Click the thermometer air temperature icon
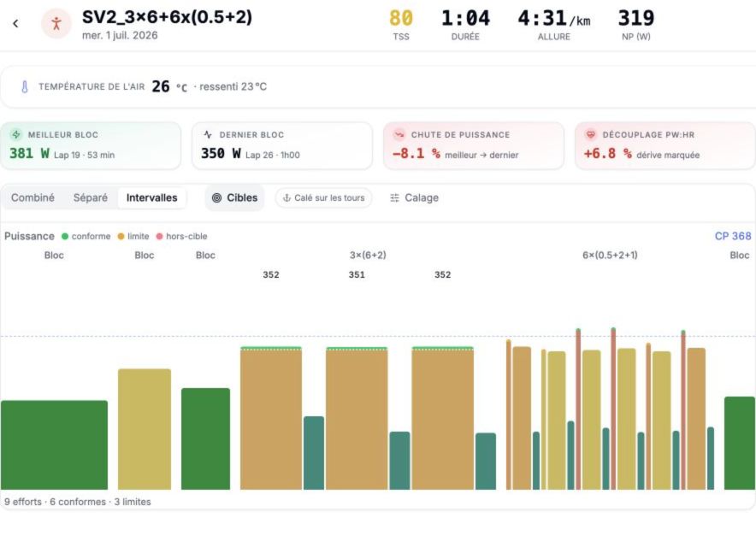 24,86
